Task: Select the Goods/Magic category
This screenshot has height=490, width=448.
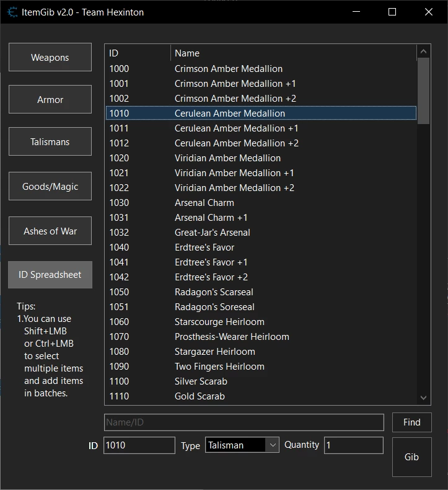Action: pyautogui.click(x=50, y=187)
